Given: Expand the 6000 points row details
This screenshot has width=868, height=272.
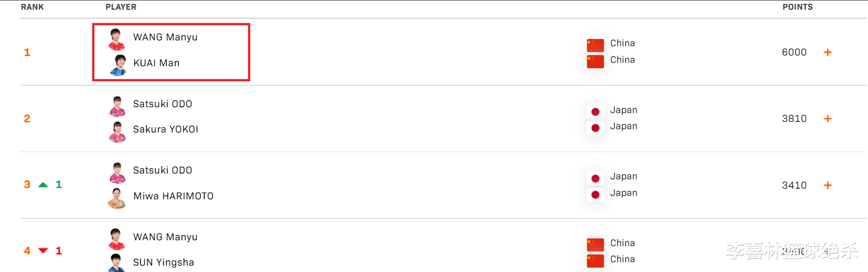Looking at the screenshot, I should click(828, 52).
